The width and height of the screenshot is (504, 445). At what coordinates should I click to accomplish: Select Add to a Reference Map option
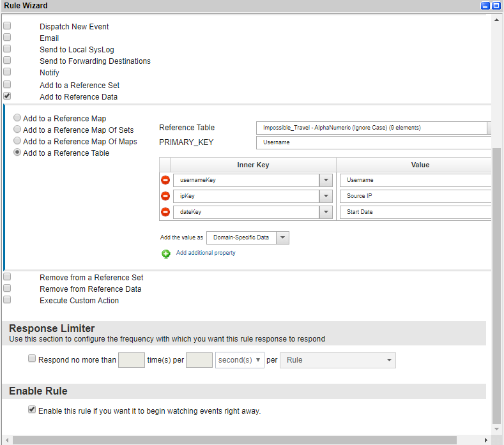[17, 118]
